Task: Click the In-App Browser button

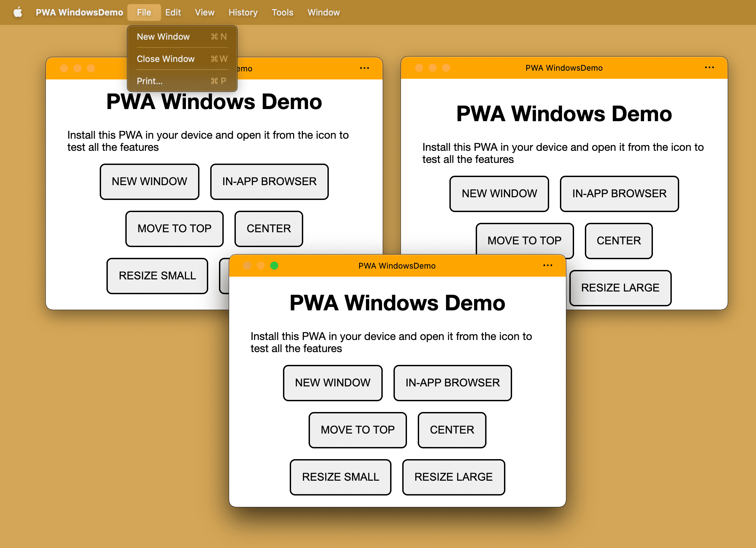Action: (x=452, y=382)
